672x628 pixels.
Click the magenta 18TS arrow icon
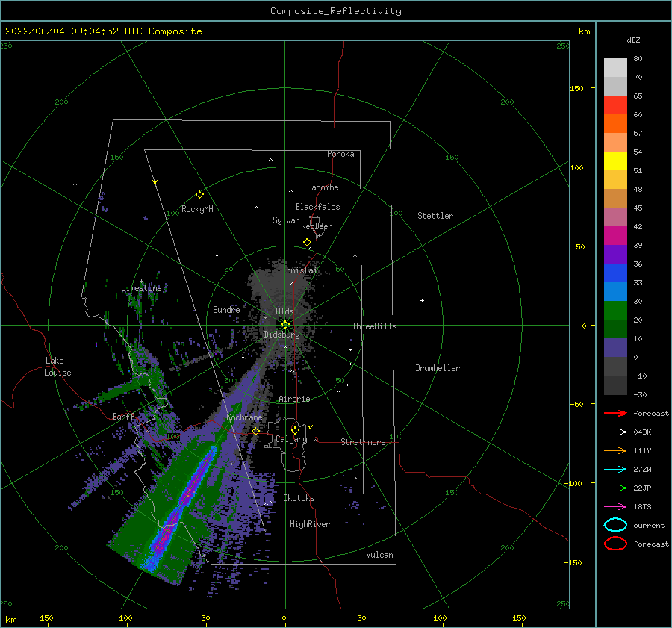tap(615, 507)
